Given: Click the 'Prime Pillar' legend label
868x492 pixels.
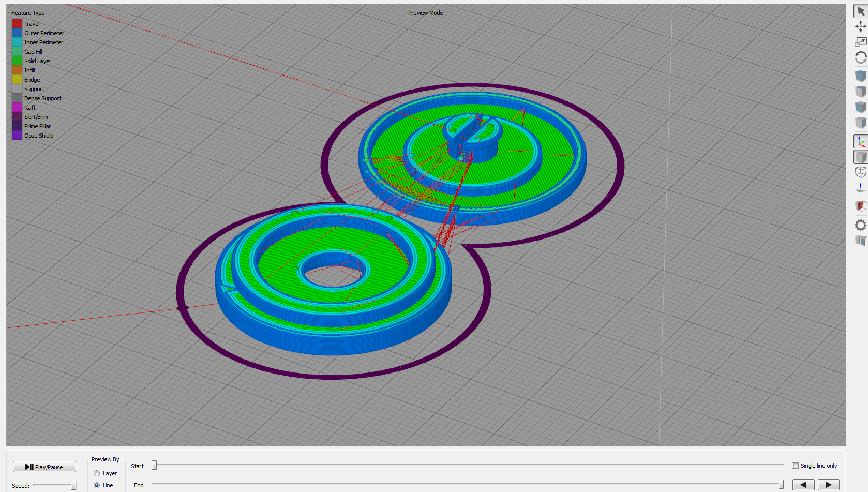Looking at the screenshot, I should tap(38, 126).
